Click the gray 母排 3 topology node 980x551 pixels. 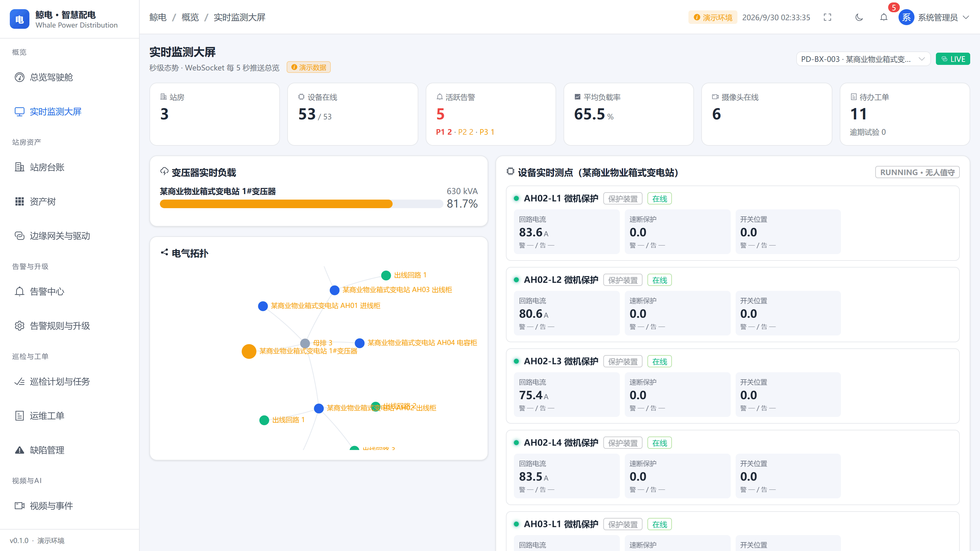point(305,343)
